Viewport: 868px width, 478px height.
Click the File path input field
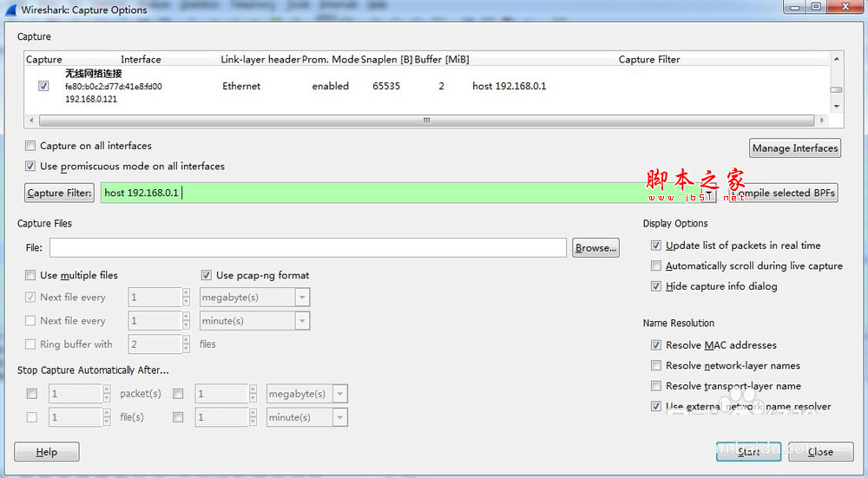pyautogui.click(x=308, y=248)
